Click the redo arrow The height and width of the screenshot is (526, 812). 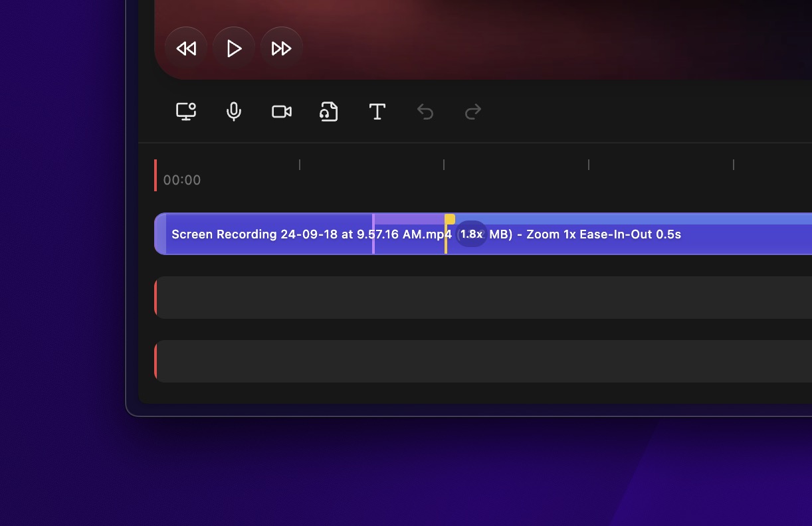(x=473, y=112)
